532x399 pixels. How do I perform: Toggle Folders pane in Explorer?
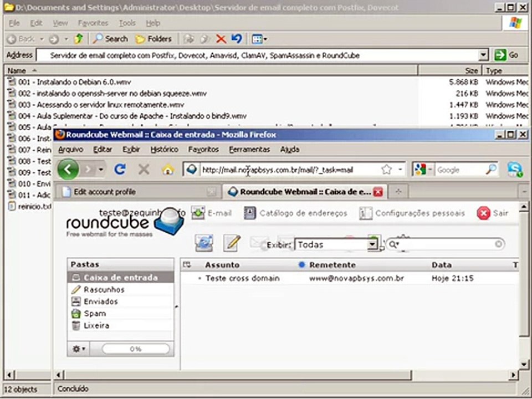tap(154, 39)
